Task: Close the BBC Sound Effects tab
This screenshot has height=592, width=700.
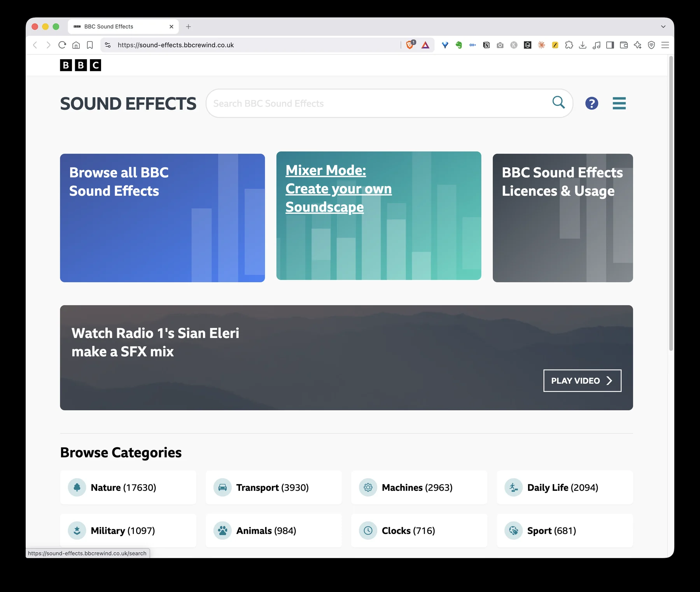Action: click(x=171, y=26)
